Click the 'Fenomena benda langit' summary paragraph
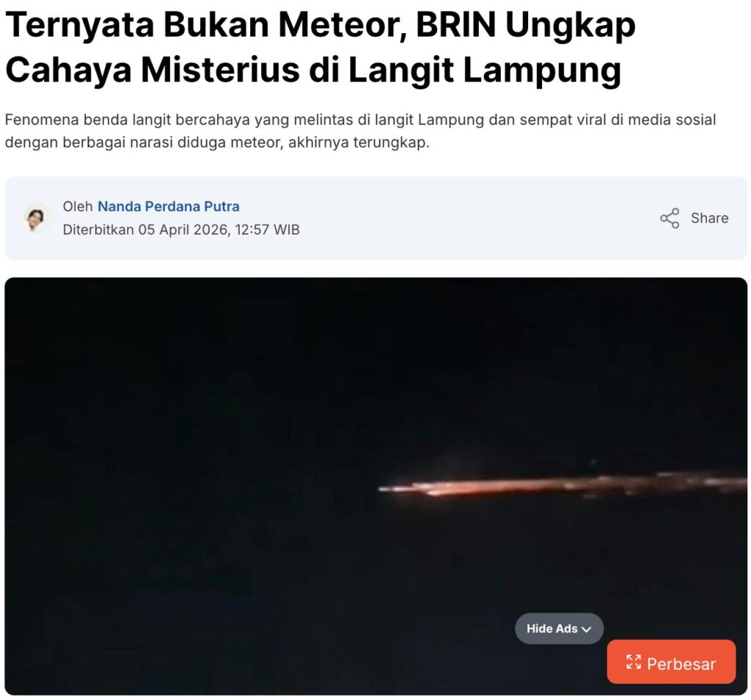Screen dimensions: 751x700 360,131
